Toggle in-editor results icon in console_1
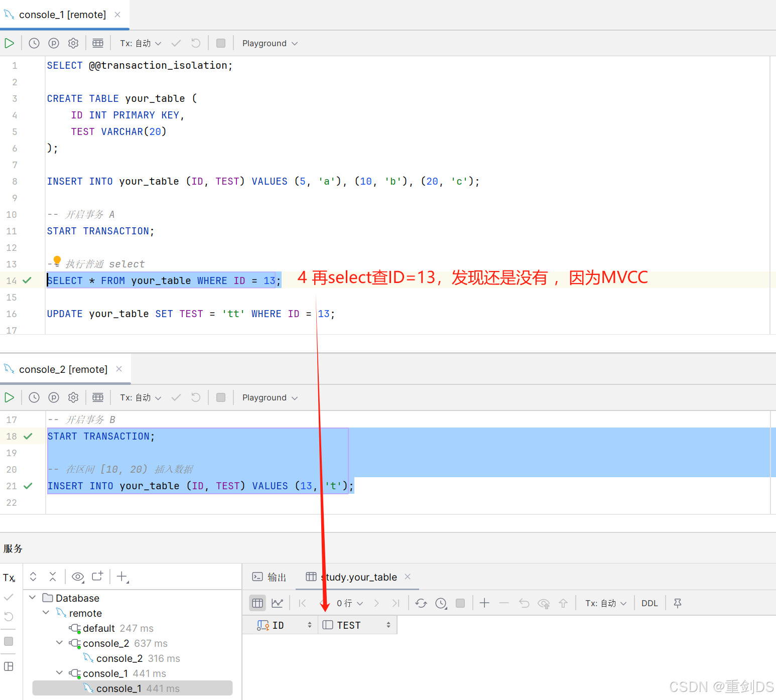Image resolution: width=776 pixels, height=700 pixels. (98, 43)
